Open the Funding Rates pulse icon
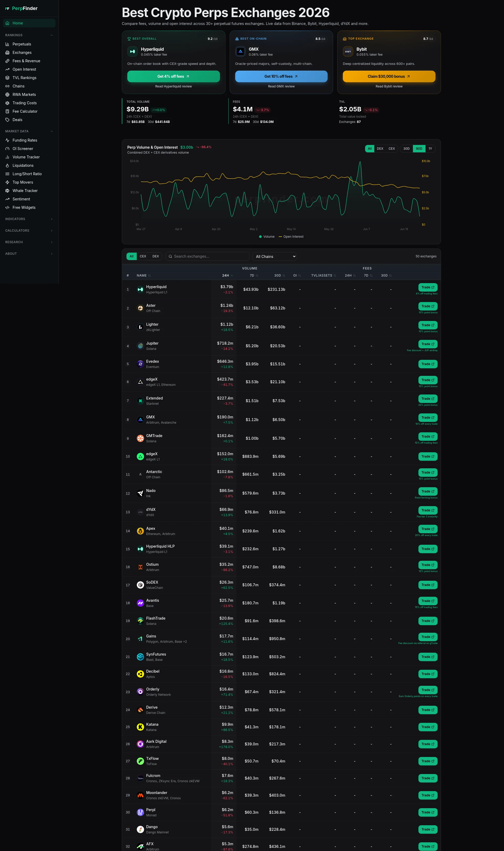 [x=7, y=140]
